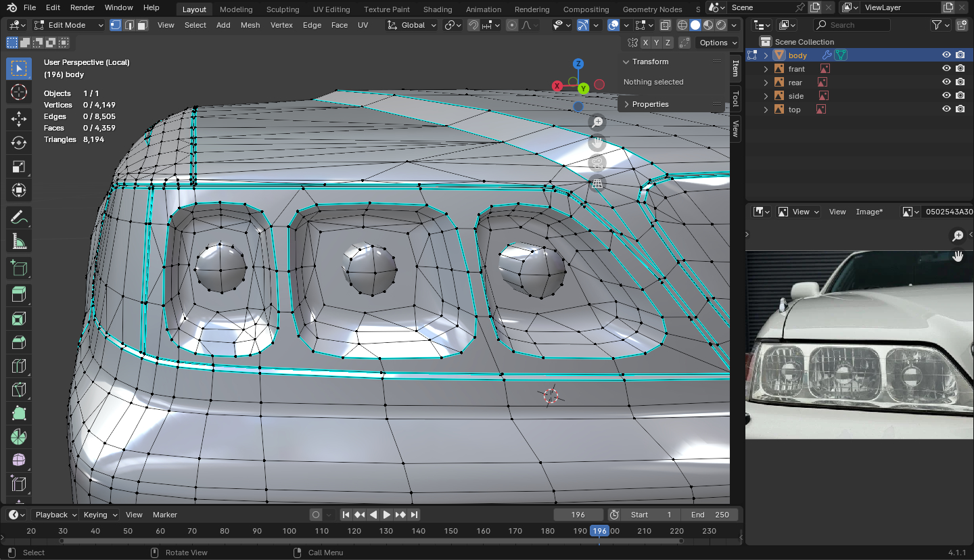Pick the Annotate tool
This screenshot has width=974, height=560.
[x=19, y=218]
